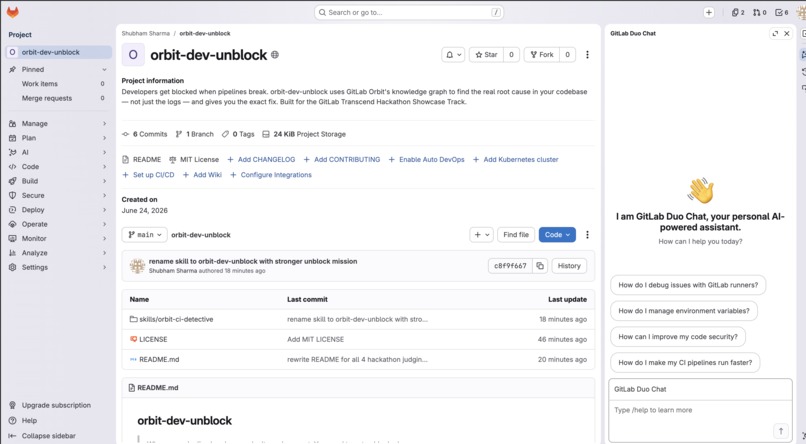Viewport: 806px width, 444px height.
Task: Collapse the Pinned section
Action: coord(58,69)
